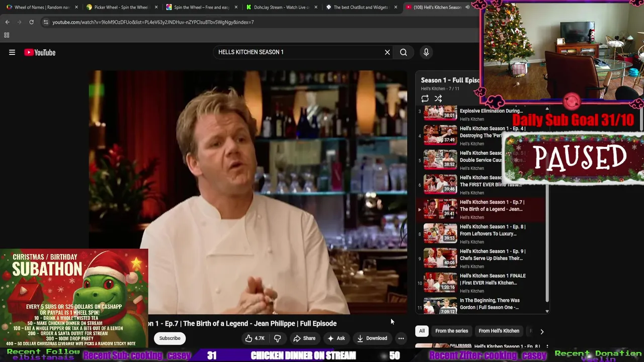Play Ep. 9 Chefs Serve Up Dishes
Image resolution: width=644 pixels, height=362 pixels.
click(x=480, y=258)
